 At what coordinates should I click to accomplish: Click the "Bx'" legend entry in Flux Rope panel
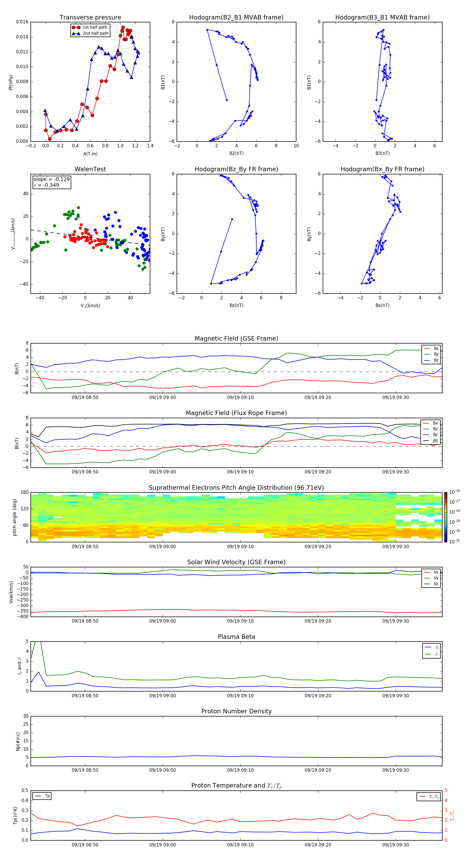431,423
